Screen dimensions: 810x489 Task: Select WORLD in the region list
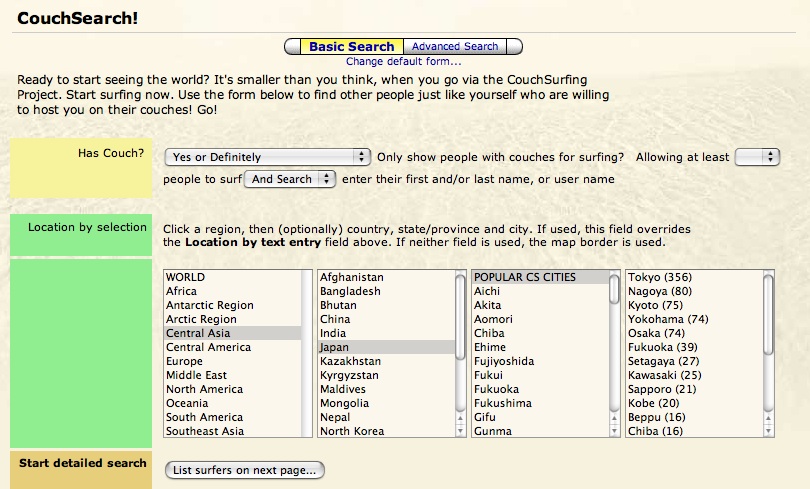pyautogui.click(x=233, y=277)
